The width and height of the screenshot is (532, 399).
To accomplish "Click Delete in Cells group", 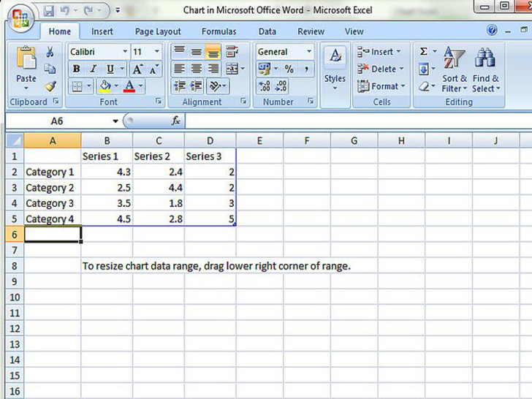I will pyautogui.click(x=381, y=69).
